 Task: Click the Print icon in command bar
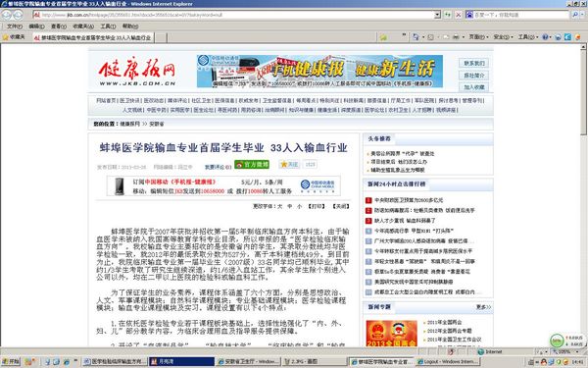(456, 37)
